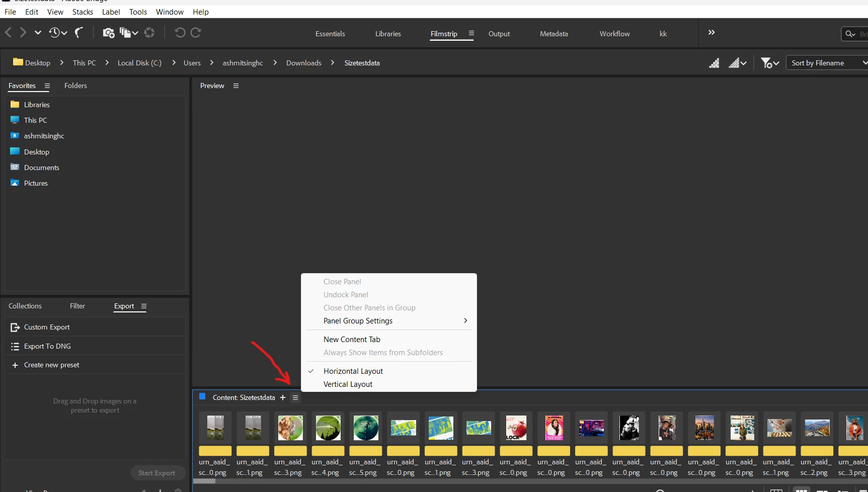868x492 pixels.
Task: Open the Stacks menu
Action: coord(83,12)
